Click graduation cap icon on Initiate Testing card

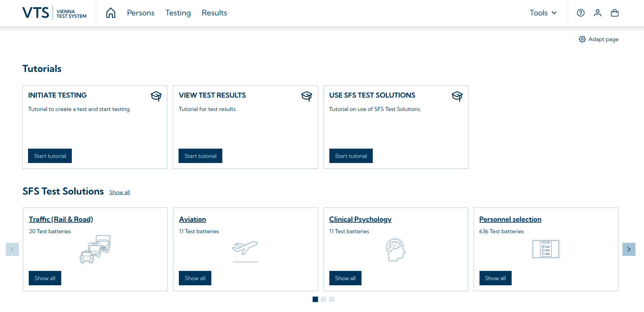tap(156, 96)
